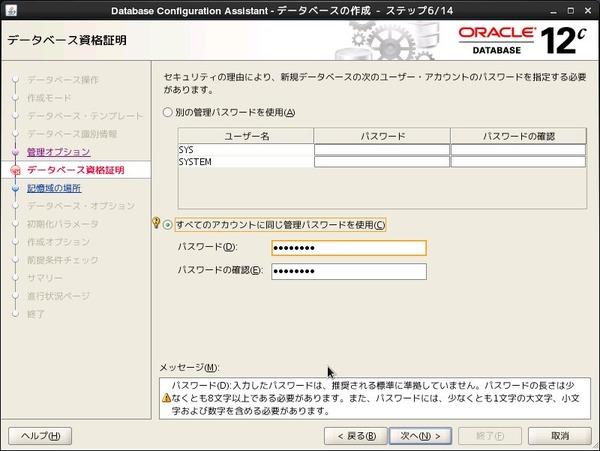This screenshot has width=600, height=451.
Task: Cancel wizard with 取消 button
Action: (560, 436)
